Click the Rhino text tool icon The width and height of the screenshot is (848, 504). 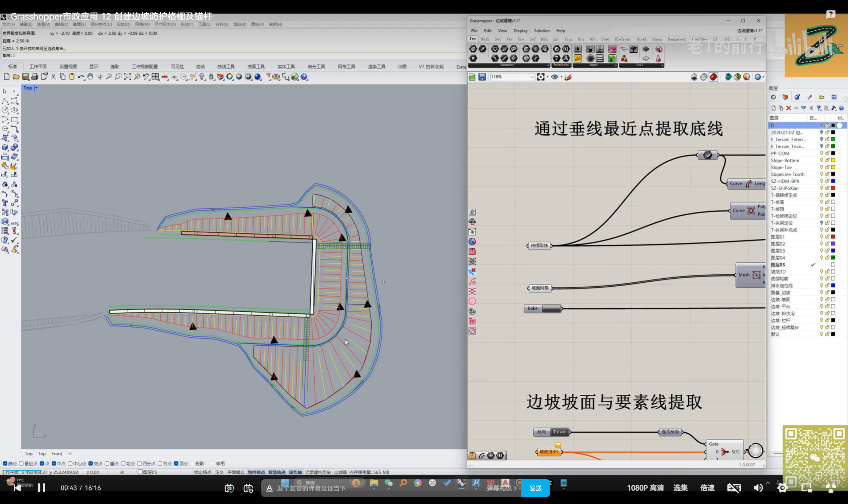pos(5,203)
